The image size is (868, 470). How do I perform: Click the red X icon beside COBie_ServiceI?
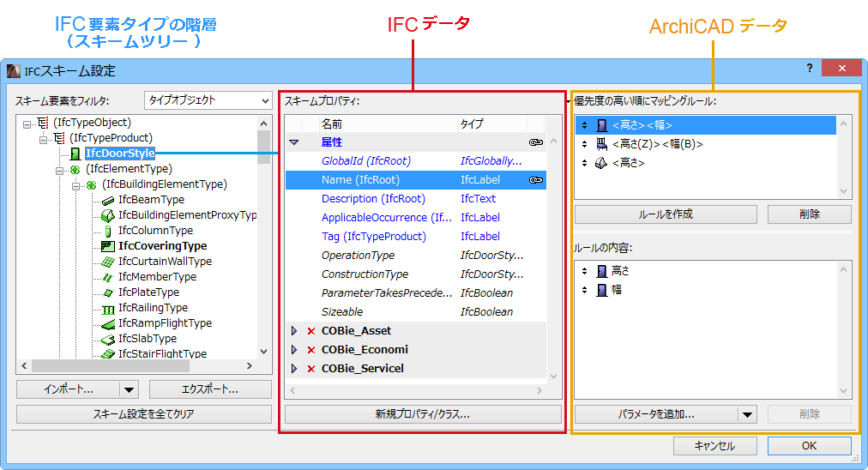point(311,369)
